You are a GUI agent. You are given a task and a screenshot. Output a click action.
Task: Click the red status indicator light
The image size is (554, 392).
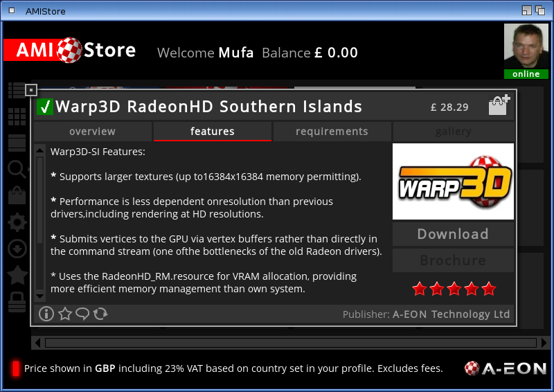(15, 368)
